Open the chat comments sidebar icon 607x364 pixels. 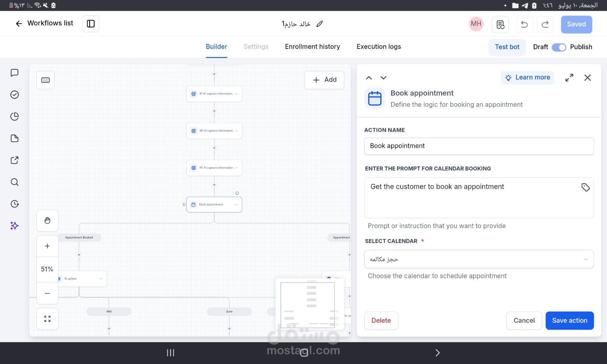pos(14,73)
